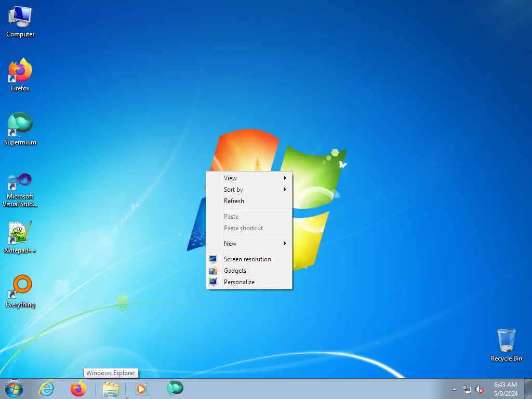532x399 pixels.
Task: Click the Gadgets menu icon
Action: click(213, 271)
